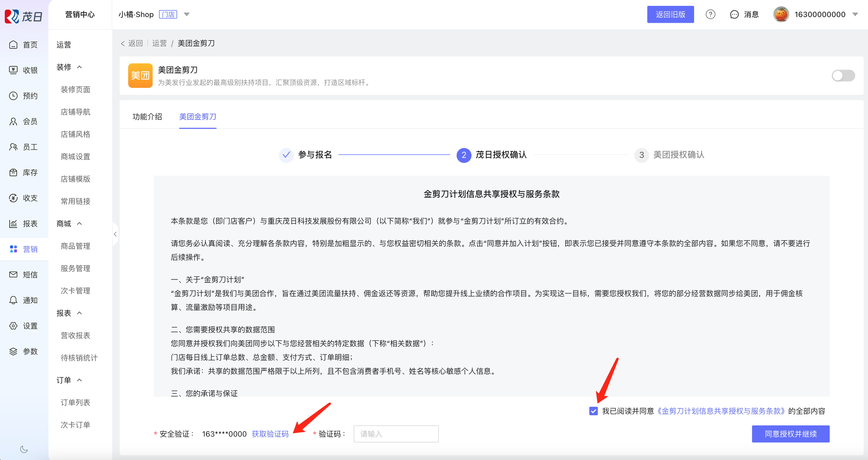Enable the 美团金剪刀 switch
The image size is (868, 460).
click(843, 76)
